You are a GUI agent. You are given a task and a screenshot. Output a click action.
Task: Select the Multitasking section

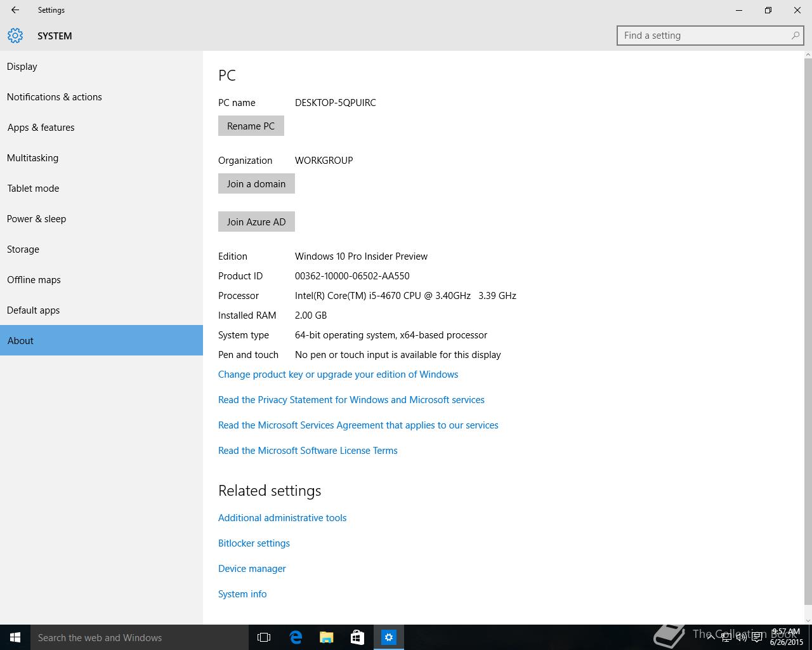tap(101, 158)
